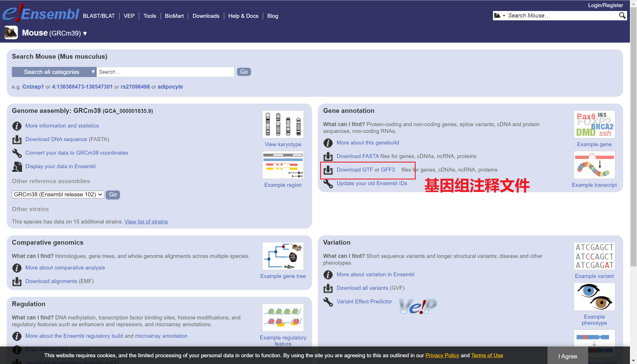Click download icon beside Download FASTA files
The image size is (637, 364).
coord(328,156)
